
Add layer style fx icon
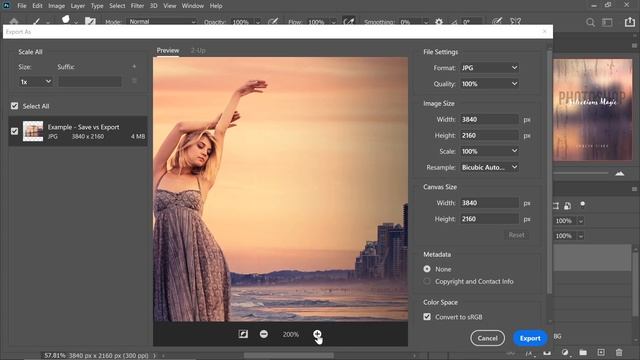[529, 353]
